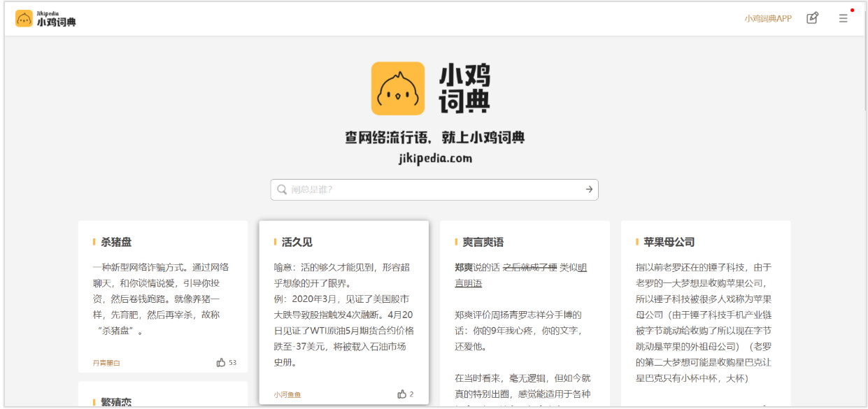Click the search magnifier icon
The height and width of the screenshot is (409, 868).
[x=282, y=189]
